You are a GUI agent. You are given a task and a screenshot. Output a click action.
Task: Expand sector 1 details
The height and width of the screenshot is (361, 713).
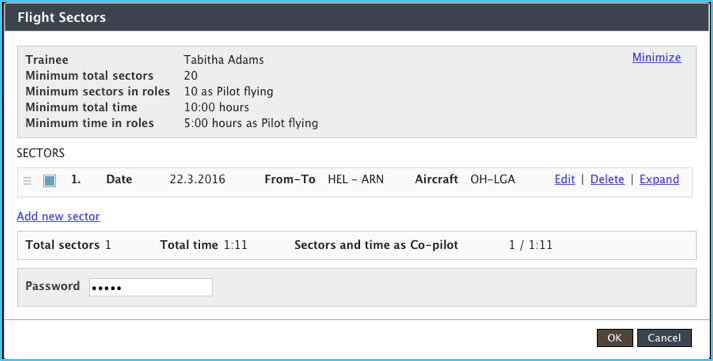click(659, 180)
